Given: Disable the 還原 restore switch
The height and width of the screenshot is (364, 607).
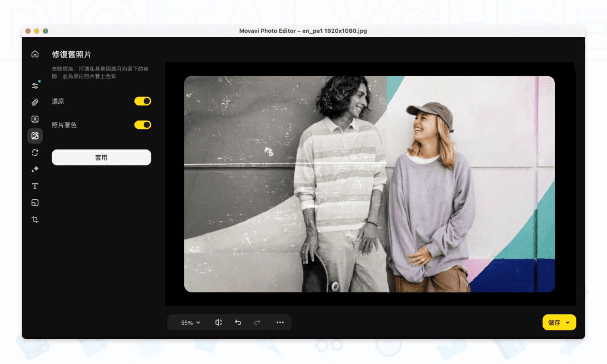Looking at the screenshot, I should (x=143, y=101).
